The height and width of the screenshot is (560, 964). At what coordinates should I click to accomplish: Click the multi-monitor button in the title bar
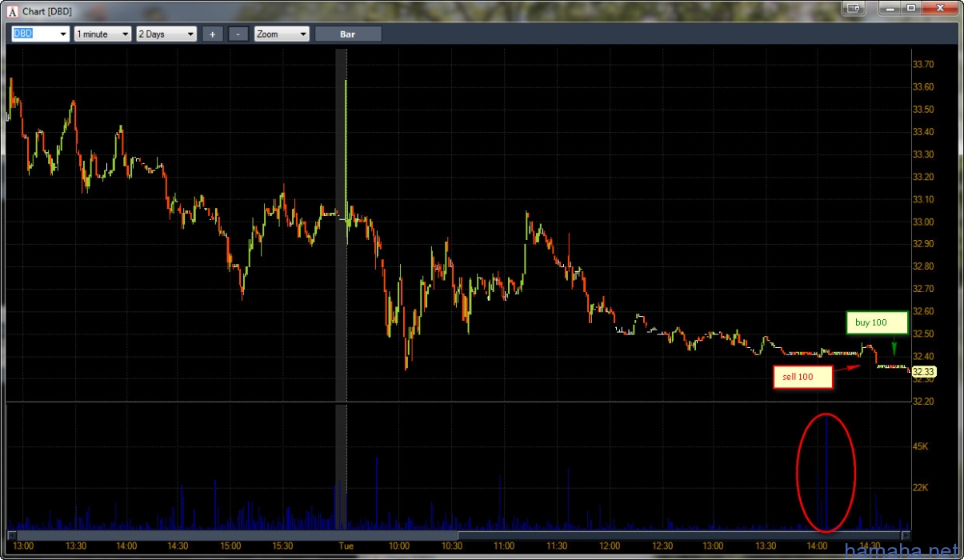pos(855,8)
